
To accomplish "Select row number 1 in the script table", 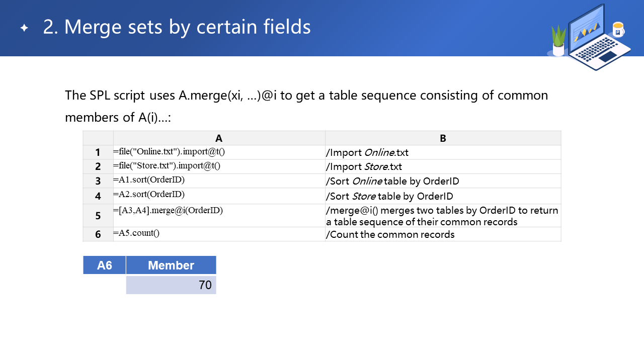I will (x=98, y=152).
